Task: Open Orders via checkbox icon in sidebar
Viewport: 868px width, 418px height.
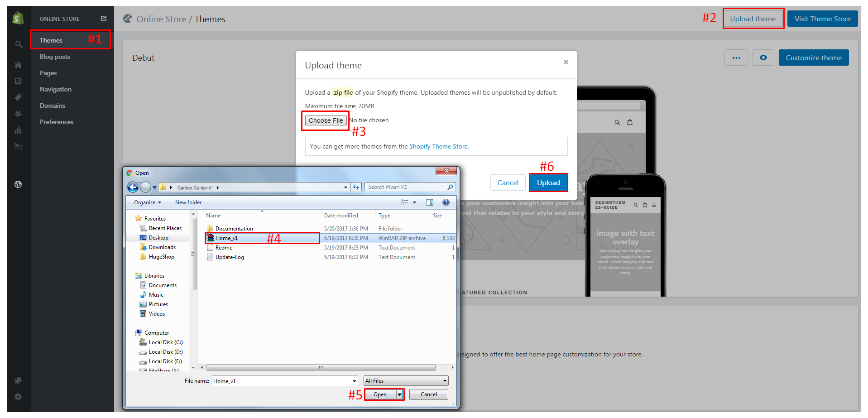Action: pos(18,81)
